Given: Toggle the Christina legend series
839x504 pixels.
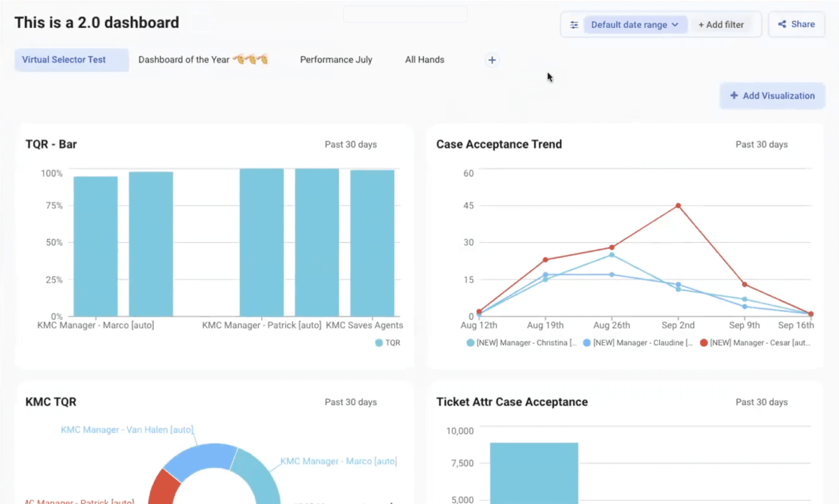Looking at the screenshot, I should [521, 343].
